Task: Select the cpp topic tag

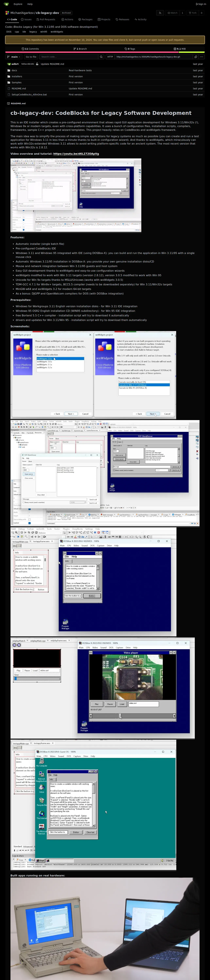Action: point(17,32)
